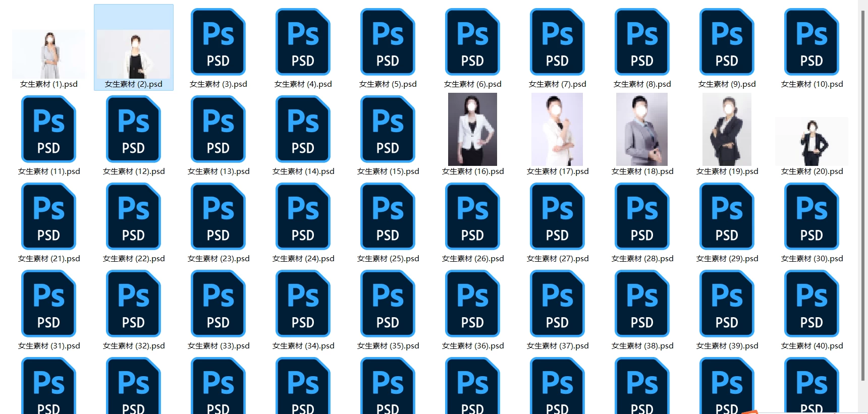Screen dimensions: 868x414
Task: Click the 女生素材 (21).psd PSD icon
Action: click(48, 216)
